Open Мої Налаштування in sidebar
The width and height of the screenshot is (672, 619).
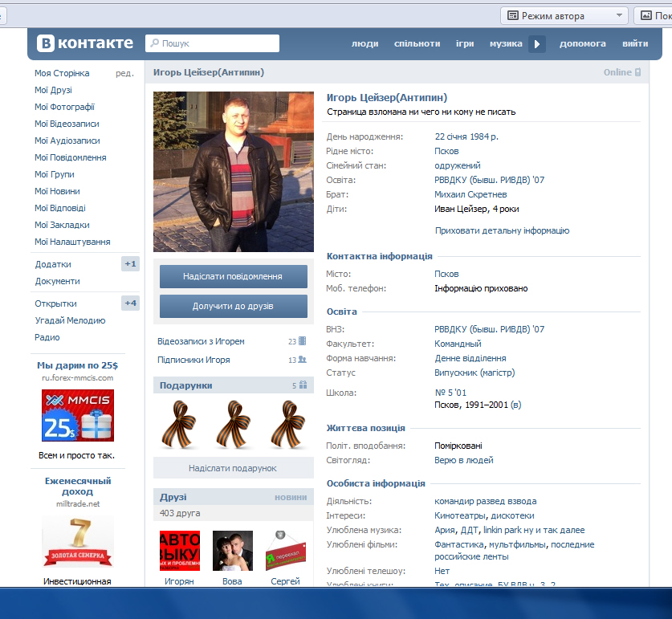coord(72,242)
